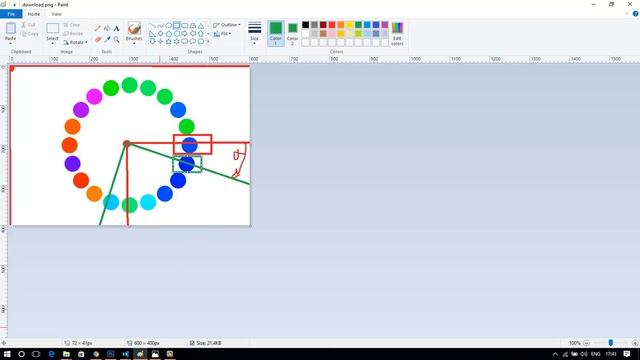
Task: Pick the dark red color swatch
Action: [323, 25]
